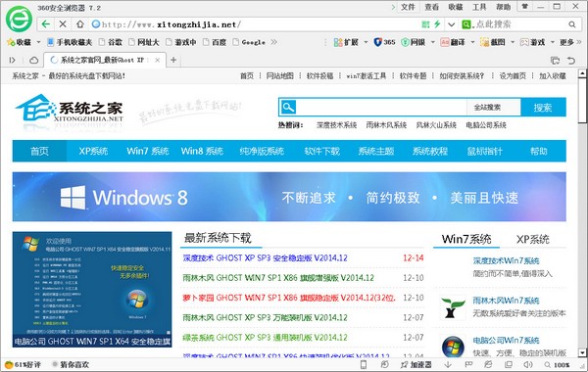Toggle the sound speaker status icon
The height and width of the screenshot is (372, 588).
(x=528, y=364)
